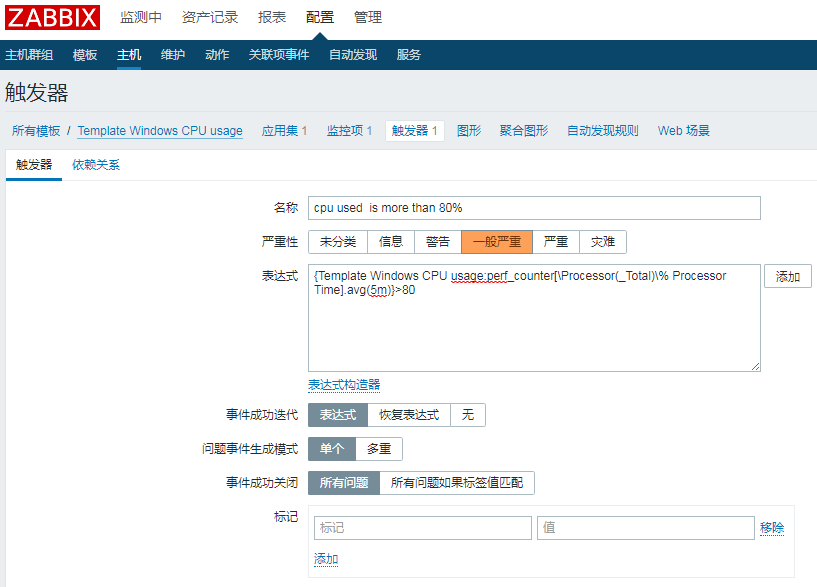Click inside the 表达式 text area
The image size is (817, 587).
(534, 318)
